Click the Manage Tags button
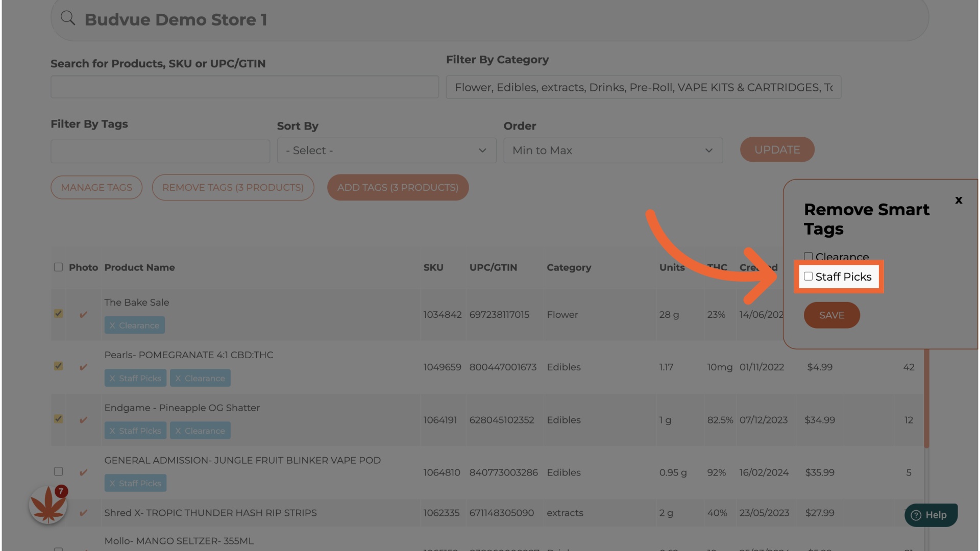Image resolution: width=980 pixels, height=551 pixels. 96,187
